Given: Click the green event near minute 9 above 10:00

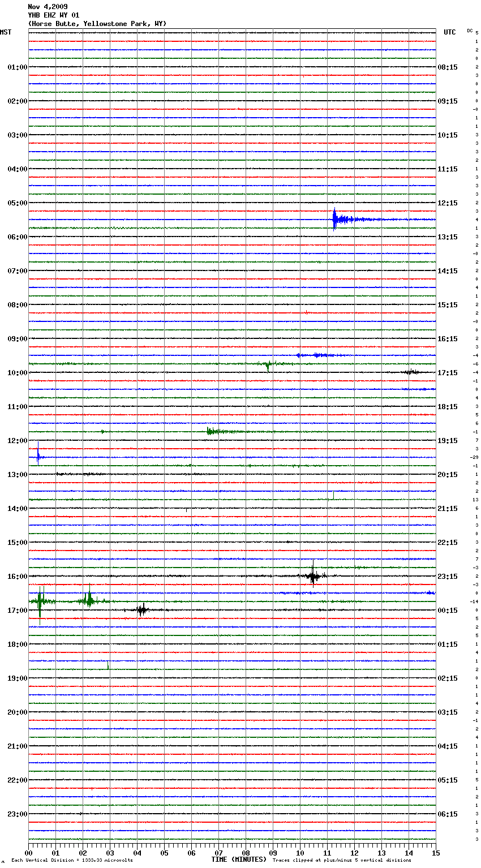Looking at the screenshot, I should [268, 366].
